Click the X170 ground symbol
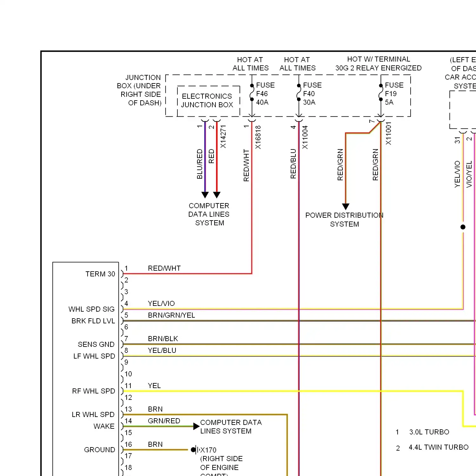The height and width of the screenshot is (476, 476). pos(195,450)
